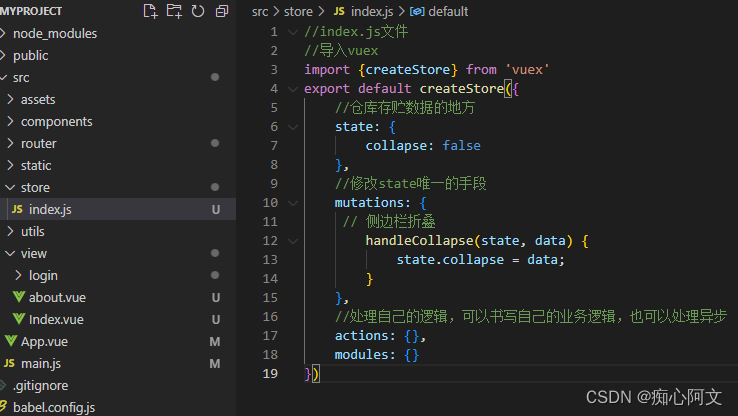738x416 pixels.
Task: Click the JS icon beside main.js
Action: click(10, 363)
